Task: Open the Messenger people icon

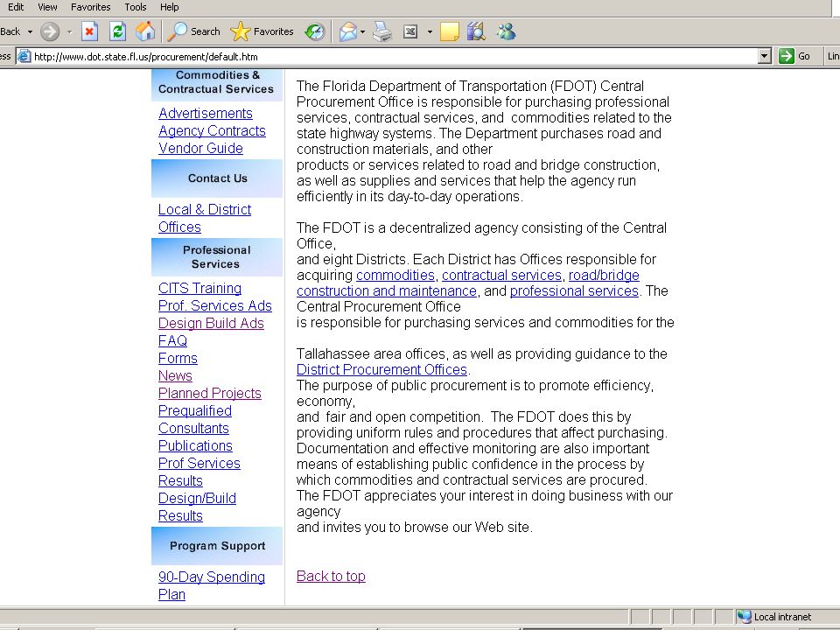Action: 506,31
